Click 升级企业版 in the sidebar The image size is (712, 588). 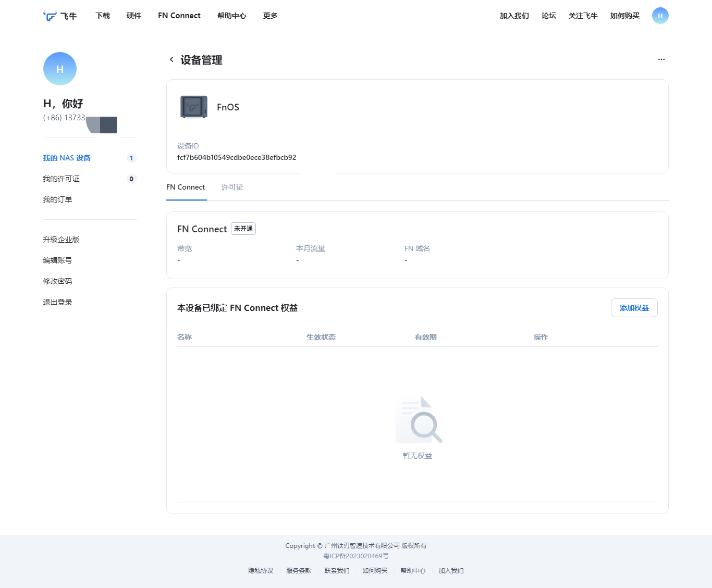(x=61, y=240)
